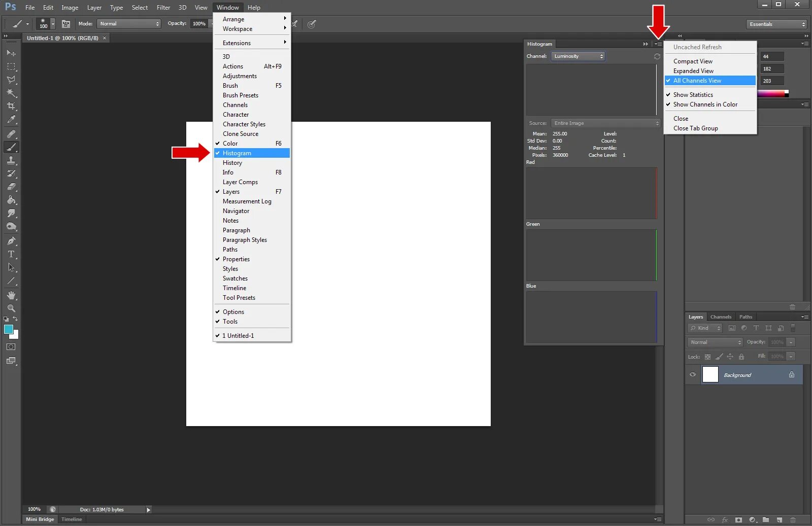Select Histogram from the Window menu
Image resolution: width=812 pixels, height=526 pixels.
[x=236, y=153]
